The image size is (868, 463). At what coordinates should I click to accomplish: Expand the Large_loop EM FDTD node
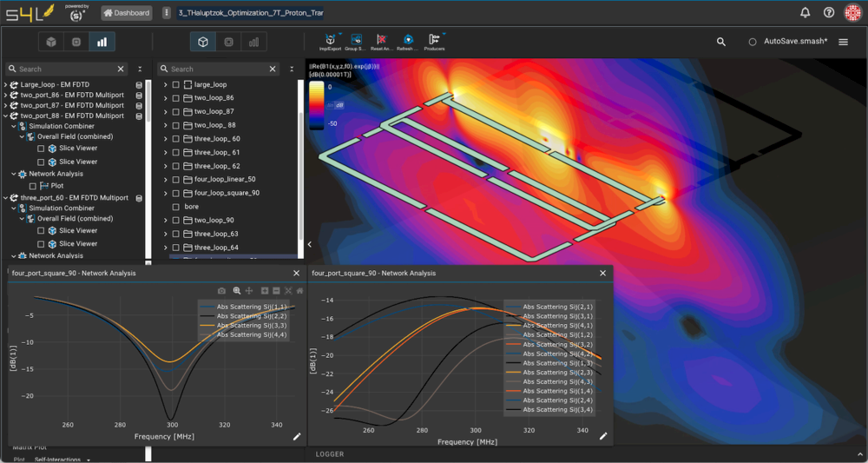(x=6, y=84)
